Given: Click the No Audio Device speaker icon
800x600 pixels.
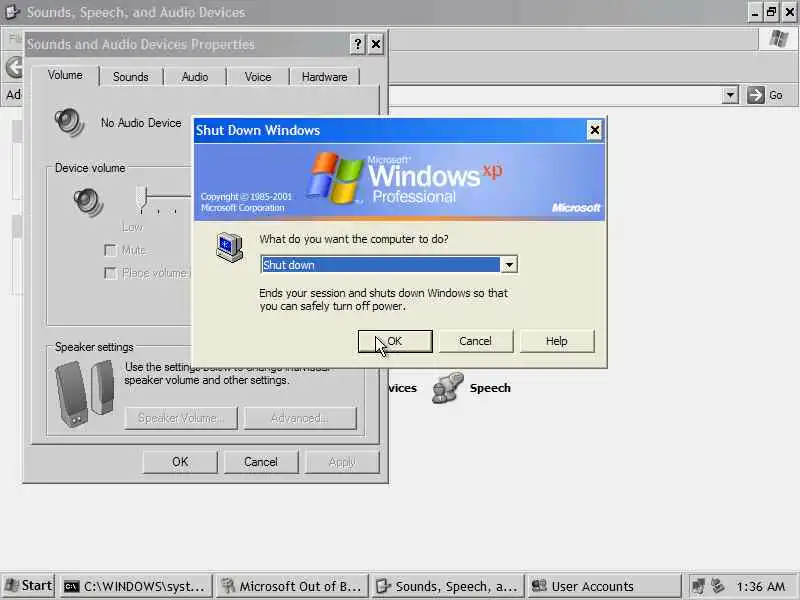Looking at the screenshot, I should click(x=69, y=123).
